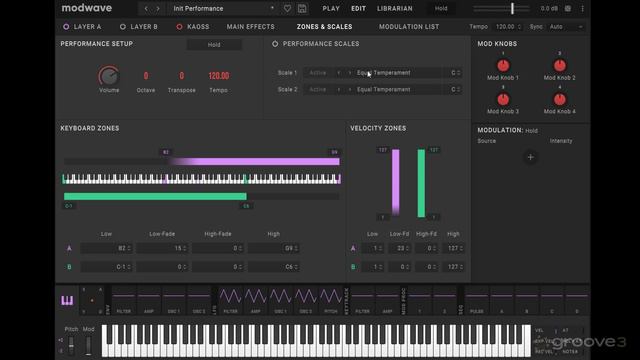Click the Pitch wheel slider

pyautogui.click(x=71, y=345)
